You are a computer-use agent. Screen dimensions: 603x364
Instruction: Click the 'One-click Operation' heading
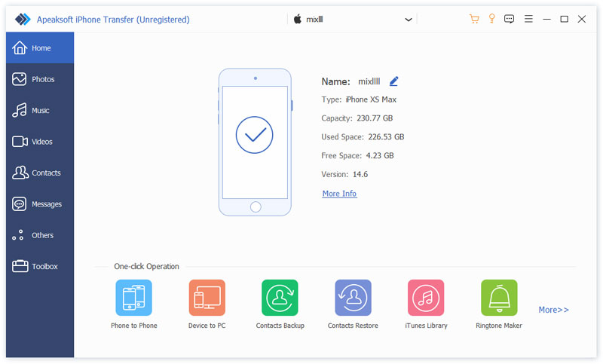tap(146, 266)
